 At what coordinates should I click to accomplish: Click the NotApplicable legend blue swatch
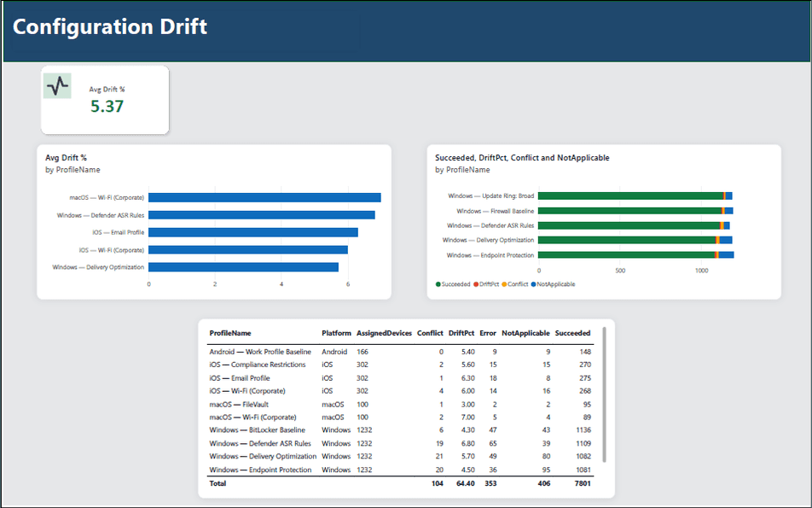533,284
